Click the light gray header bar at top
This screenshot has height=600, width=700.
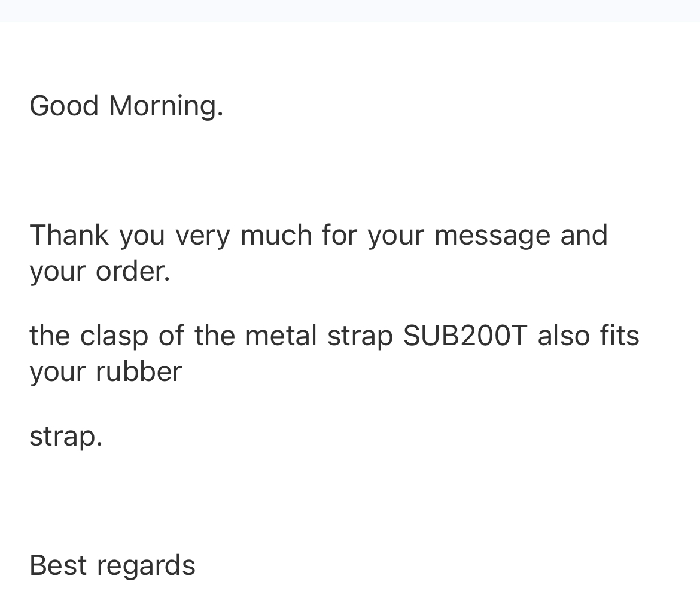coord(350,11)
